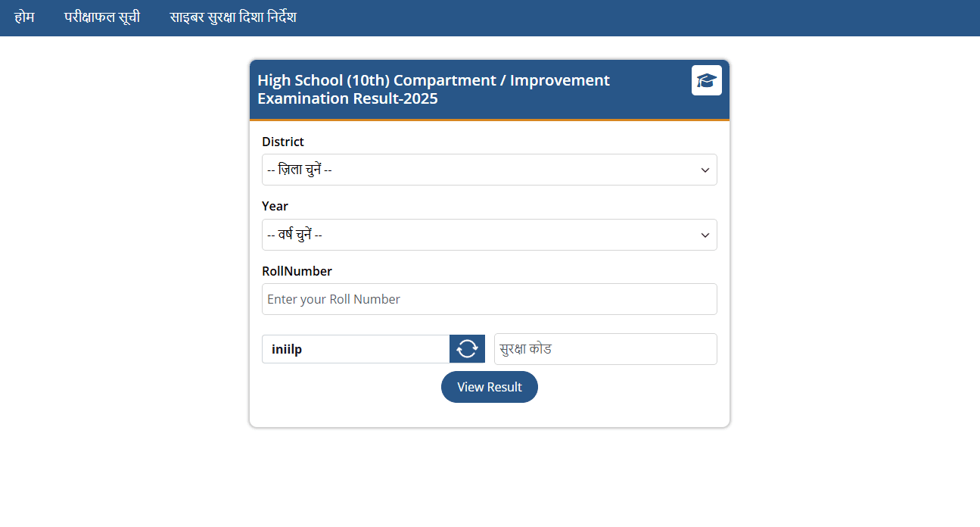The height and width of the screenshot is (527, 980).
Task: Open परीक्षाफल सूची from the top menu
Action: coord(102,17)
